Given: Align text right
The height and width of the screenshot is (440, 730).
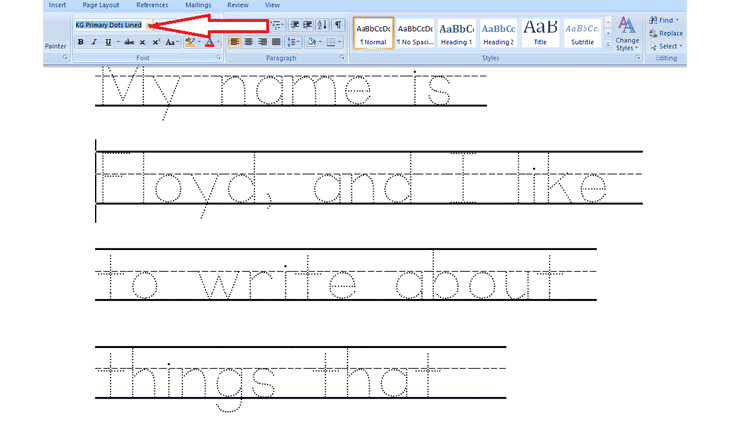Looking at the screenshot, I should point(262,42).
